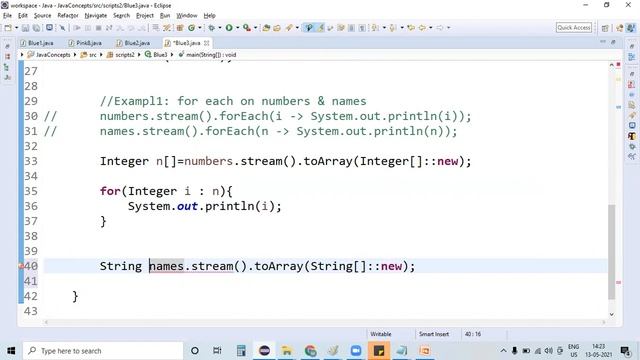Click the editor vertical scrollbar
640x360 pixels.
click(611, 252)
